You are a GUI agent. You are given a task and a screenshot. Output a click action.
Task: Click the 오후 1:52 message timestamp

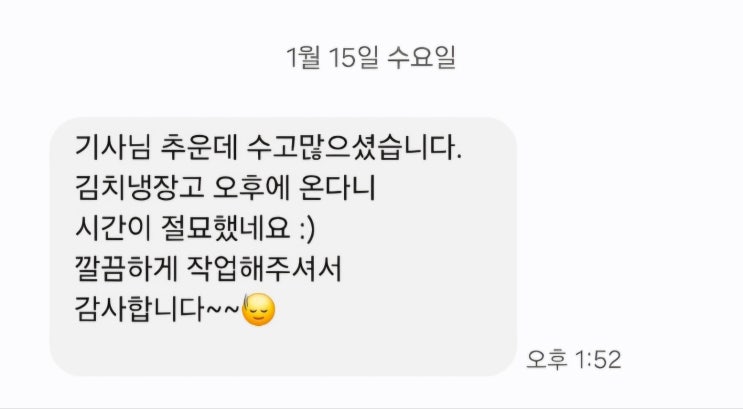coord(574,360)
